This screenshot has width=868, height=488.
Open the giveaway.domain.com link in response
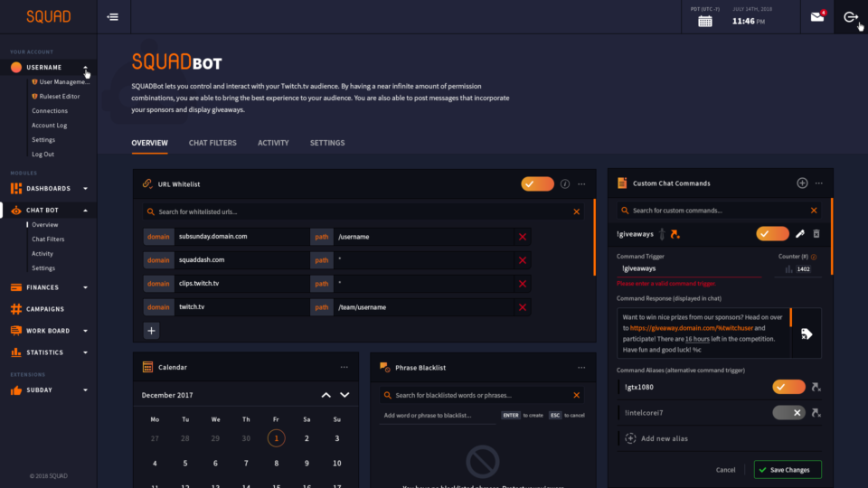[692, 328]
